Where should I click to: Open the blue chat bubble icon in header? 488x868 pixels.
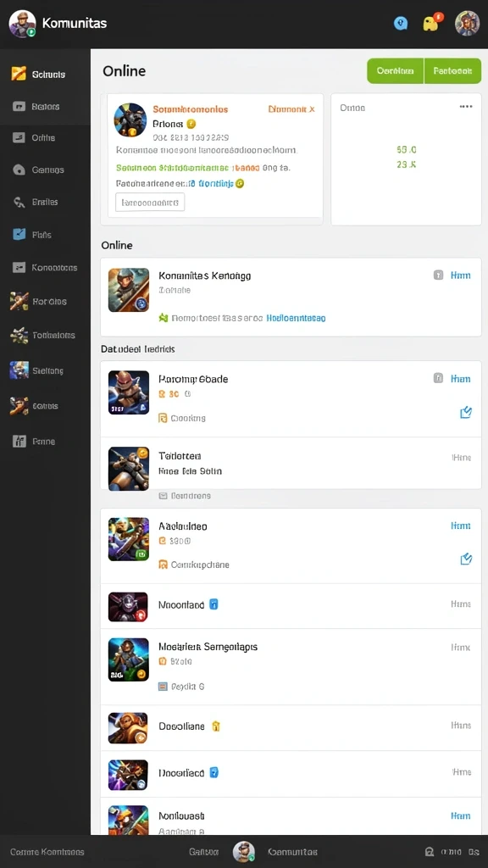pos(401,23)
